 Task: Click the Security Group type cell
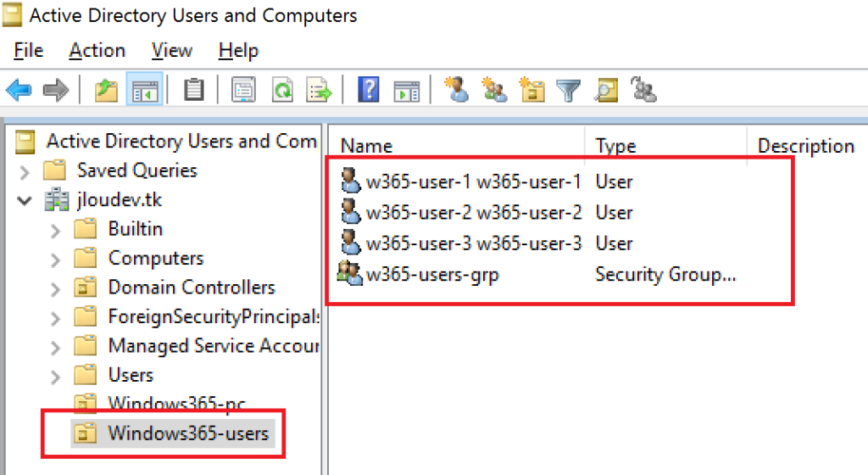click(x=665, y=274)
